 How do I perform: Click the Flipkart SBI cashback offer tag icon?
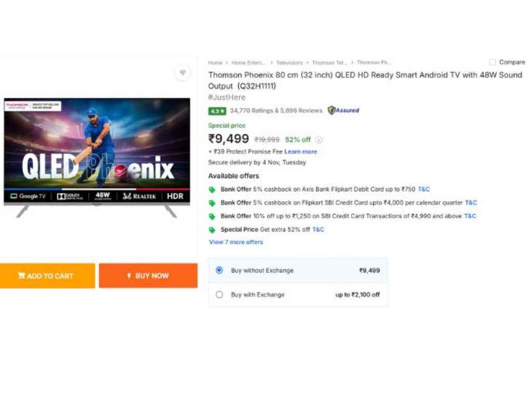[x=212, y=203]
